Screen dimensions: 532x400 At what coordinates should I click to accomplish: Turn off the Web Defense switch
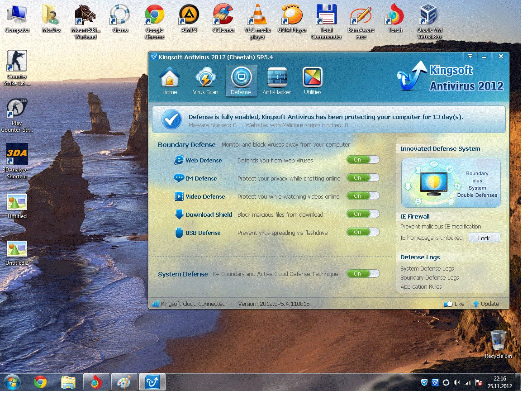(363, 160)
